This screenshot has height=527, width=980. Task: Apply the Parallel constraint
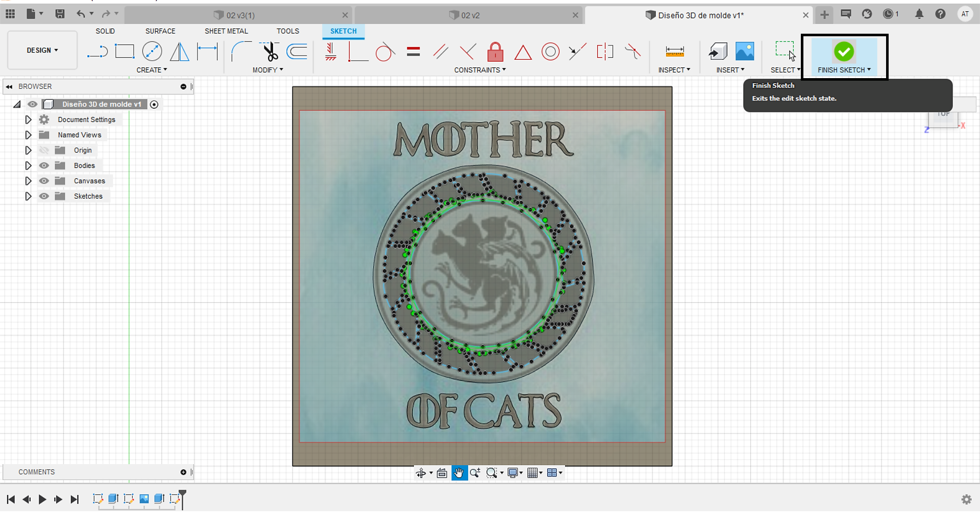click(x=440, y=52)
